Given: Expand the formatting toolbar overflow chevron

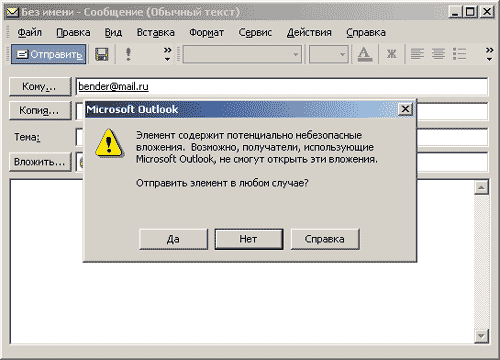Looking at the screenshot, I should (x=489, y=54).
